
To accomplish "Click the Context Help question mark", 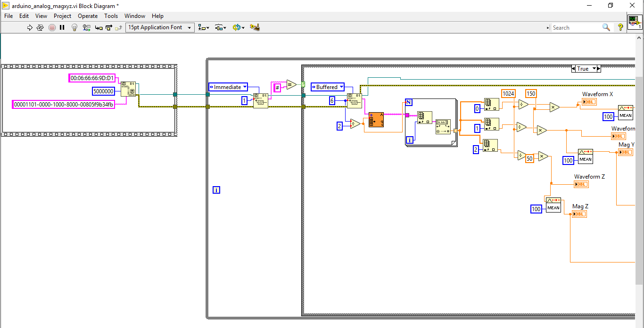I will click(x=620, y=27).
